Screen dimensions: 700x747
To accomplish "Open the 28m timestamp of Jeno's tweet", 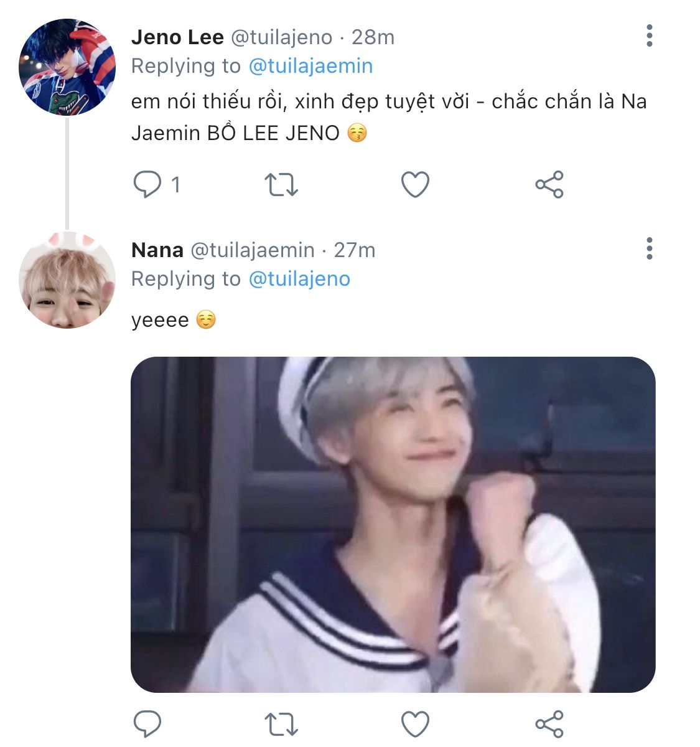I will 373,37.
